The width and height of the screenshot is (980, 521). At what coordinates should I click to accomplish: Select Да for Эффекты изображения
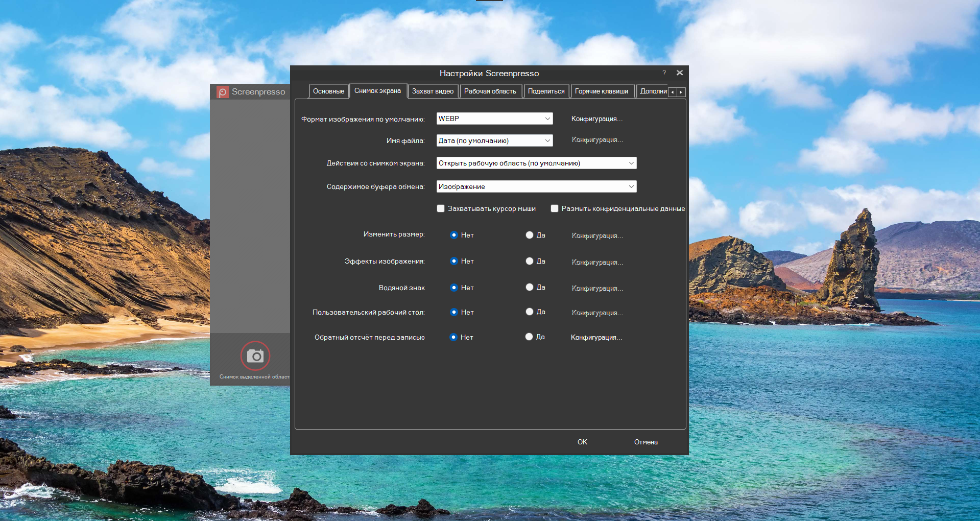(530, 261)
